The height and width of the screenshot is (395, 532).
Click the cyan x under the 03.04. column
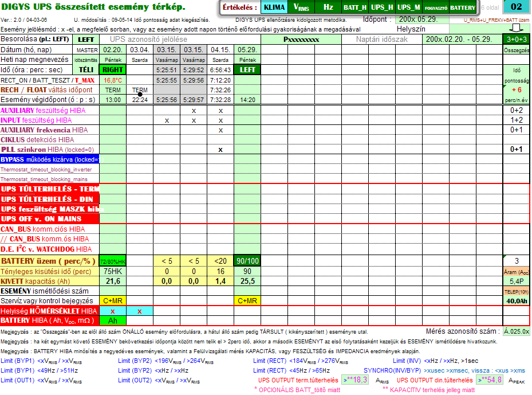pyautogui.click(x=140, y=311)
